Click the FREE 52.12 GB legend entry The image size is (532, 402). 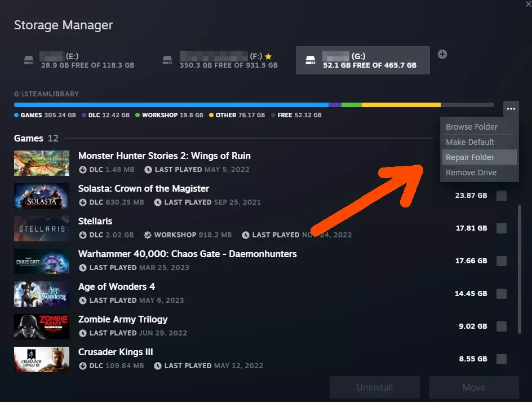coord(296,115)
